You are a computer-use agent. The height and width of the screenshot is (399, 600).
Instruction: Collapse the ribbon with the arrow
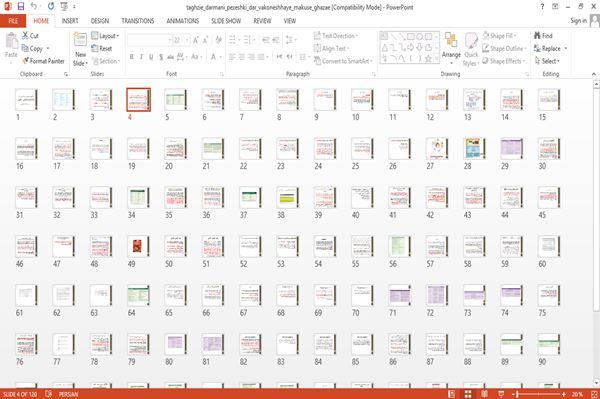pyautogui.click(x=593, y=74)
